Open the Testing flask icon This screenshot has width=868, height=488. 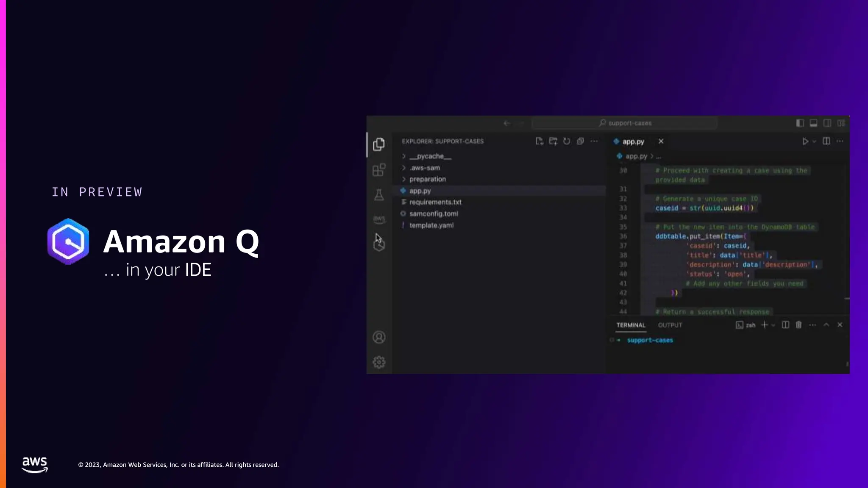tap(379, 195)
